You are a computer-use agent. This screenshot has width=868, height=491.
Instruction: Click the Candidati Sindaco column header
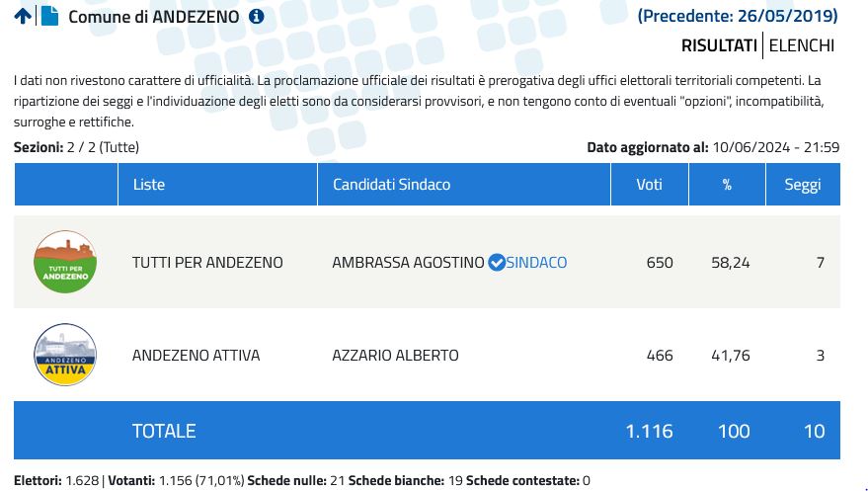(391, 185)
